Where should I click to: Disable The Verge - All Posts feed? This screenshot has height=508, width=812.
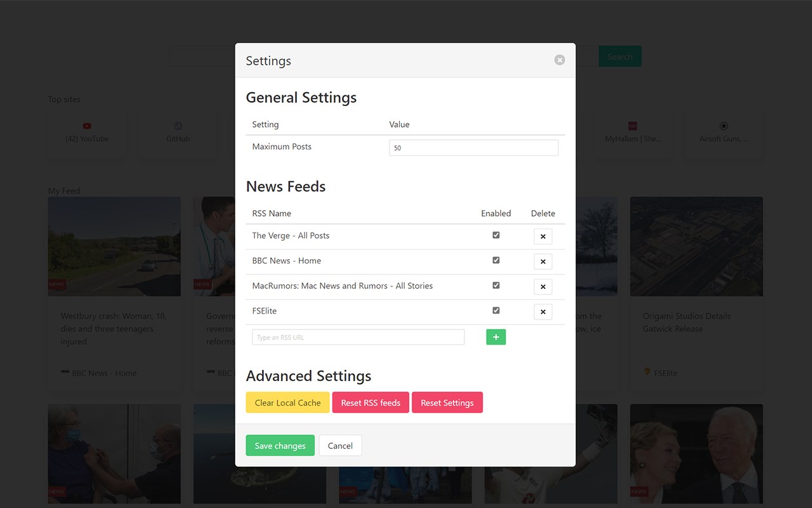496,235
